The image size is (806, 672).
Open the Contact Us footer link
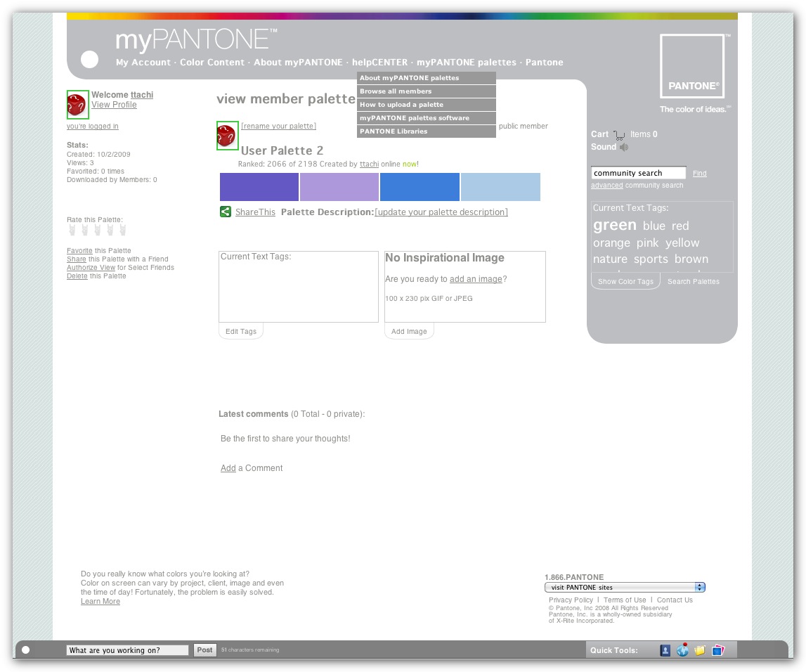coord(675,600)
